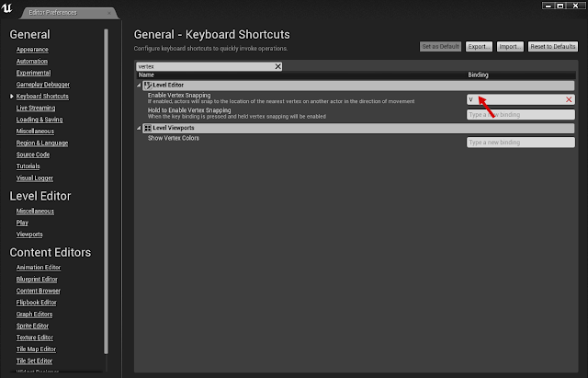Open Flipbook Editor settings

click(x=37, y=303)
